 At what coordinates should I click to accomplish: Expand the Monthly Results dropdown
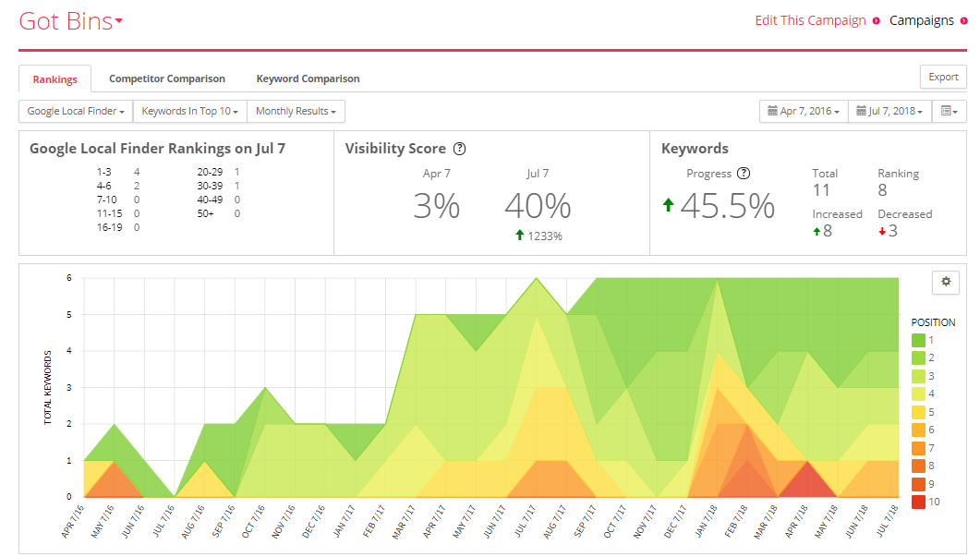pos(296,111)
